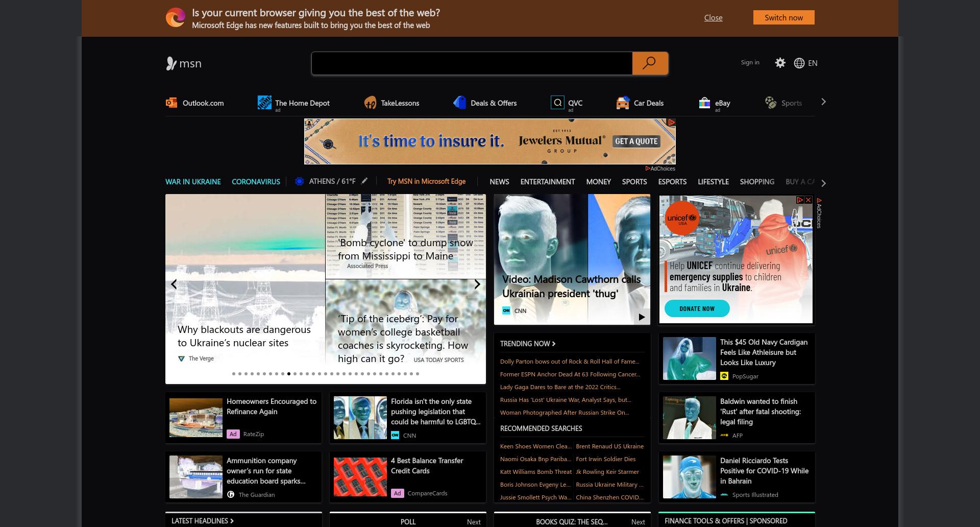980x527 pixels.
Task: Click the orange search magnifier button
Action: click(650, 63)
